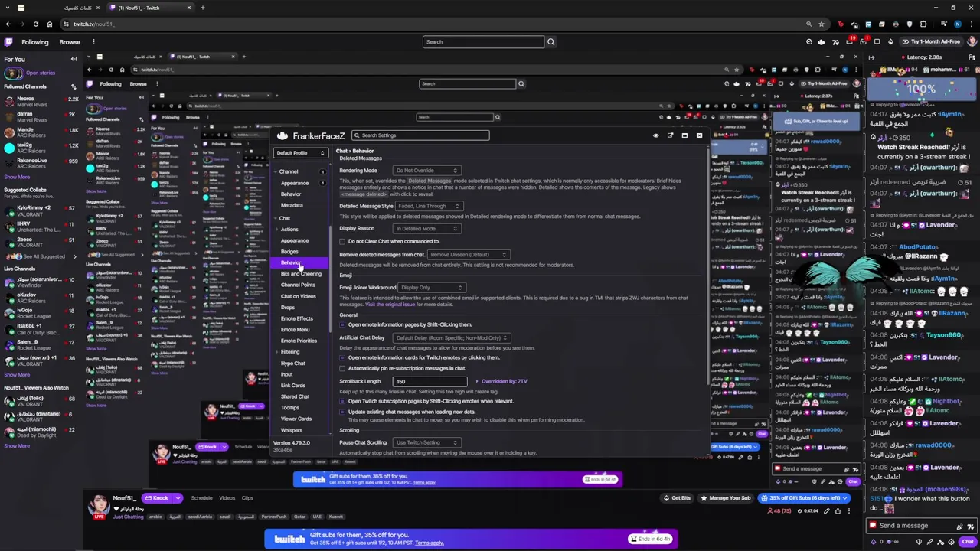980x551 pixels.
Task: Open the Detailed Message Style dropdown
Action: point(428,206)
